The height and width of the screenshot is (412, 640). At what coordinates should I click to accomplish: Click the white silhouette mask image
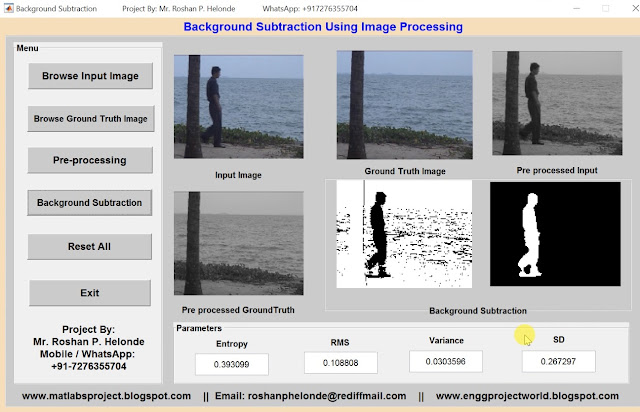tap(555, 234)
